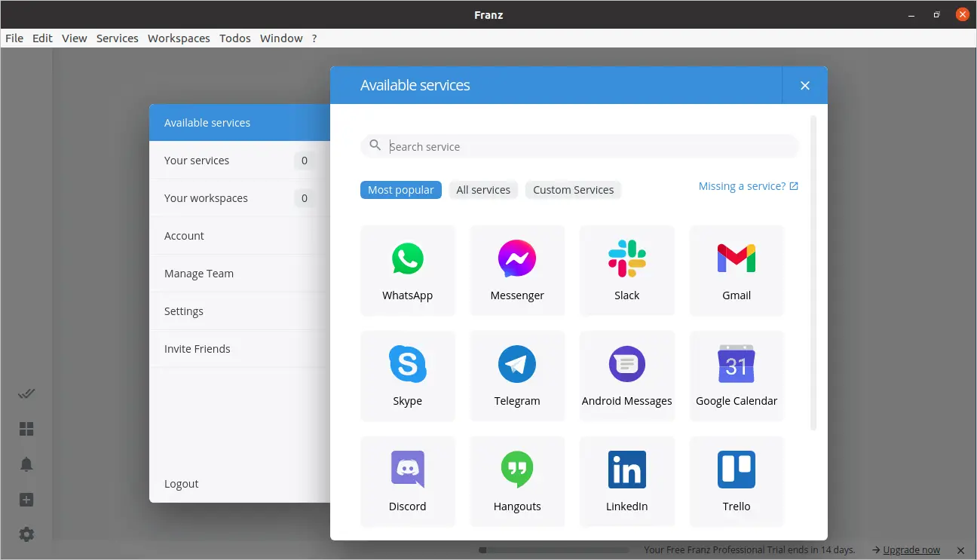977x560 pixels.
Task: Switch to All services filter
Action: [x=483, y=190]
